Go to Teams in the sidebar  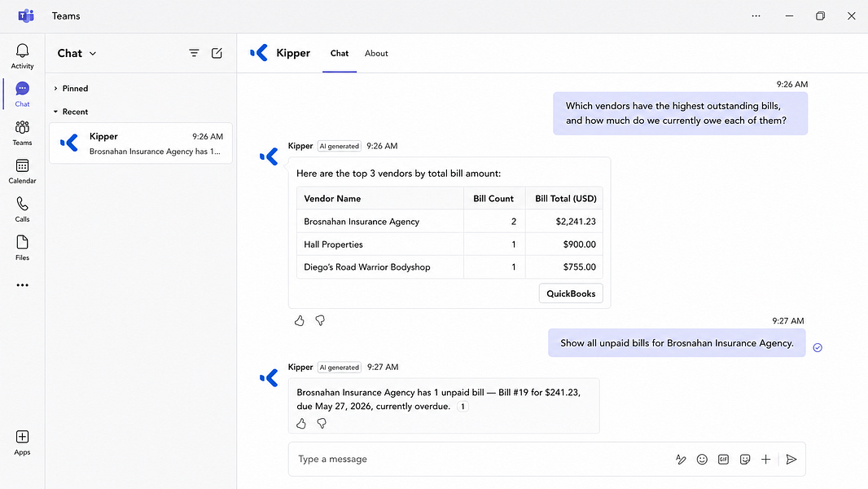tap(22, 133)
